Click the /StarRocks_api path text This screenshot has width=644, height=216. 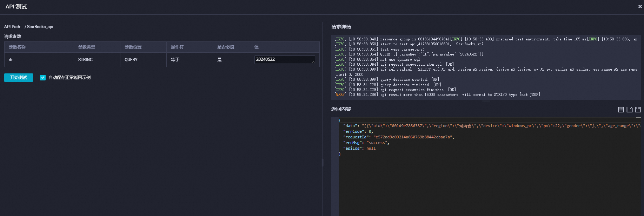40,27
